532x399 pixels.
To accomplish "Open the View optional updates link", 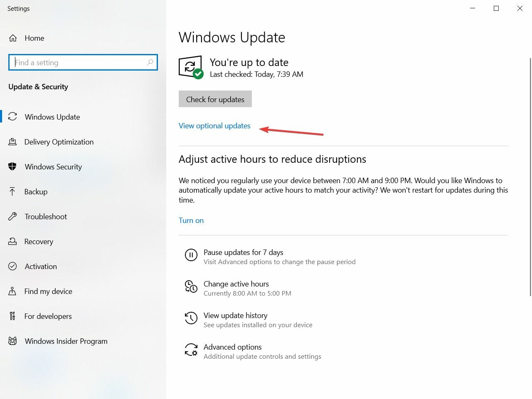I will click(x=214, y=125).
